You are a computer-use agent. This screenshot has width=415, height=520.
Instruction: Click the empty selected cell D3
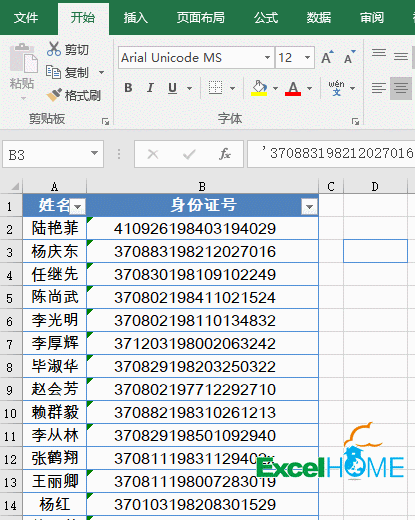pyautogui.click(x=375, y=251)
